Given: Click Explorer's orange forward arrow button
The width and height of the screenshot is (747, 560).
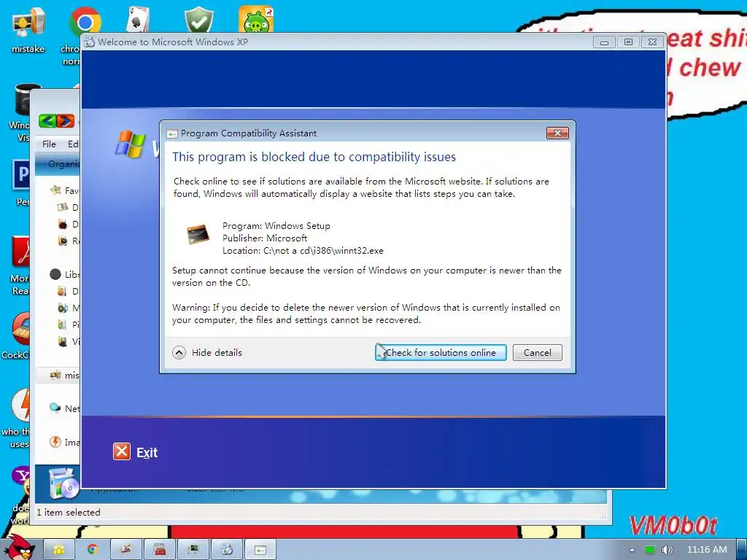Looking at the screenshot, I should pyautogui.click(x=66, y=121).
